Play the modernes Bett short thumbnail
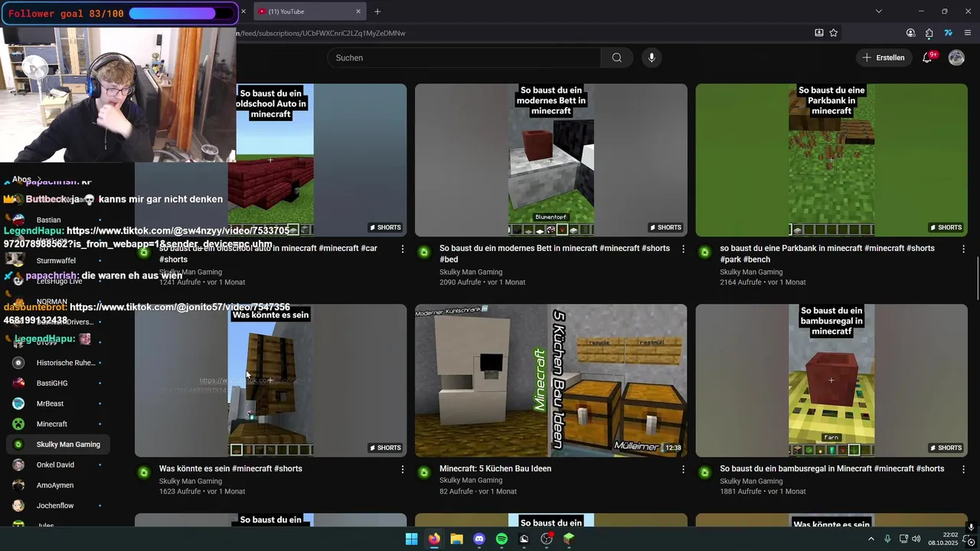The width and height of the screenshot is (980, 551). click(x=551, y=160)
